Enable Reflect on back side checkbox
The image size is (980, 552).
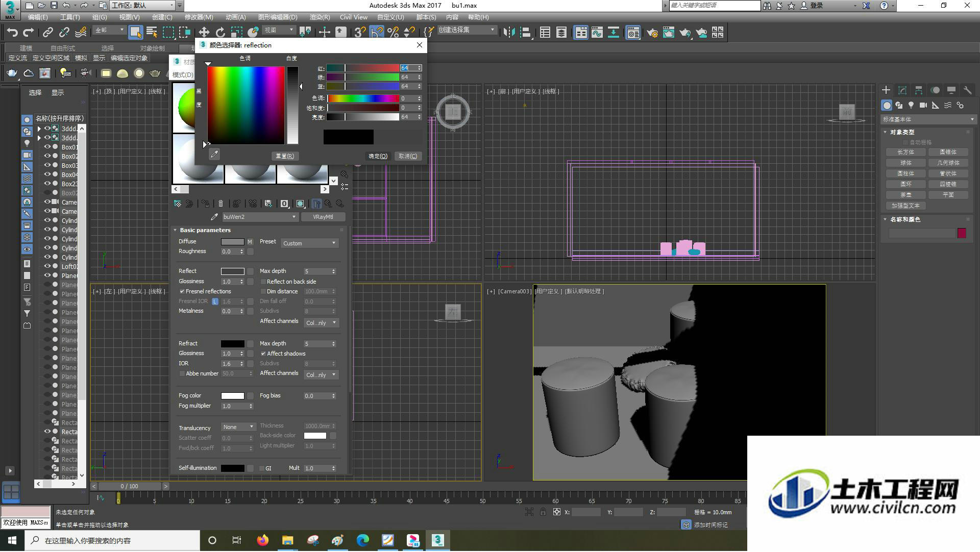pyautogui.click(x=263, y=282)
